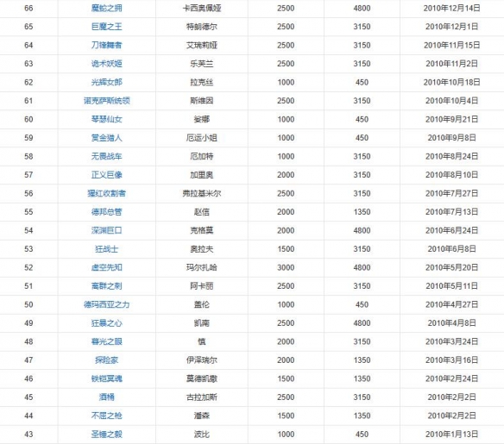Select the name cell 娑娜

[202, 119]
